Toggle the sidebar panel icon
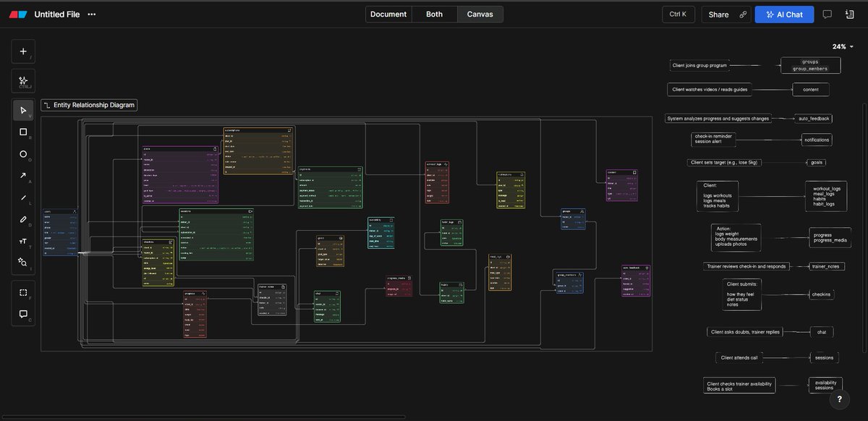868x421 pixels. click(848, 14)
